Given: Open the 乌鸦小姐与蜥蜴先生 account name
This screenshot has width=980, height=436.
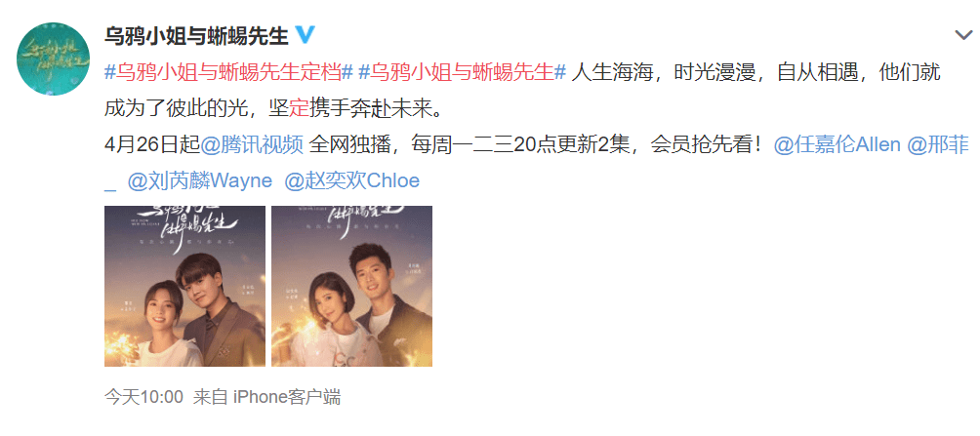Looking at the screenshot, I should pyautogui.click(x=197, y=36).
